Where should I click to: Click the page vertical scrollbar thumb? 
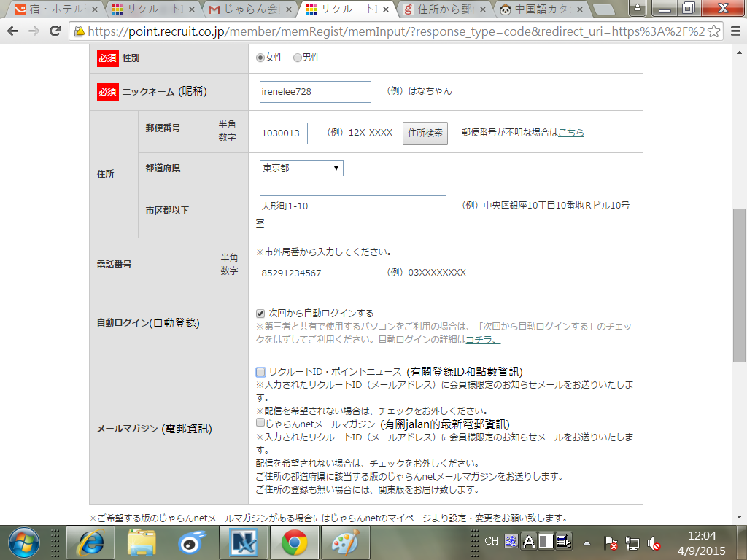pos(739,285)
